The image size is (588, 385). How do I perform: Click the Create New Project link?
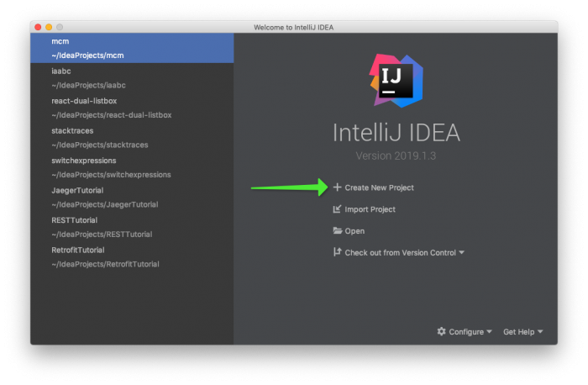[x=379, y=187]
